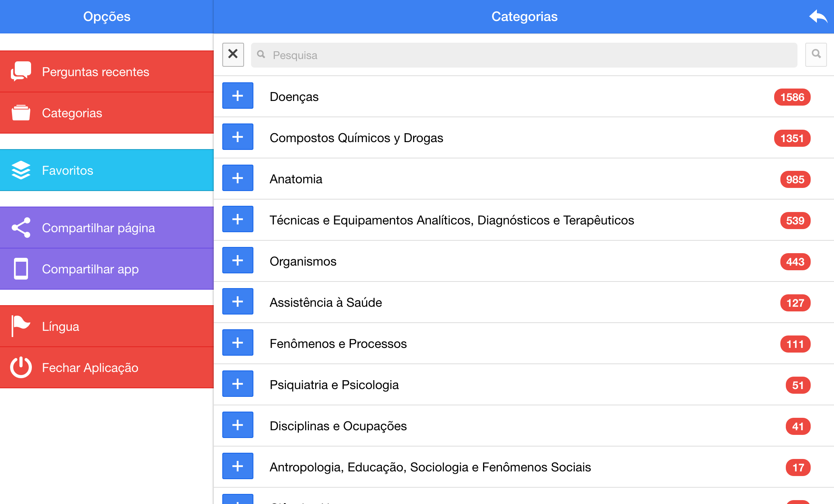The height and width of the screenshot is (504, 834).
Task: Click the phone icon for Compartilhar app
Action: click(21, 269)
